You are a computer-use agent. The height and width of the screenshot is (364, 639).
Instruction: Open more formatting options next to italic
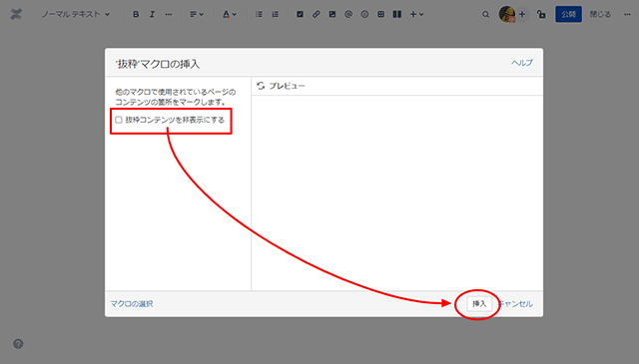click(169, 14)
